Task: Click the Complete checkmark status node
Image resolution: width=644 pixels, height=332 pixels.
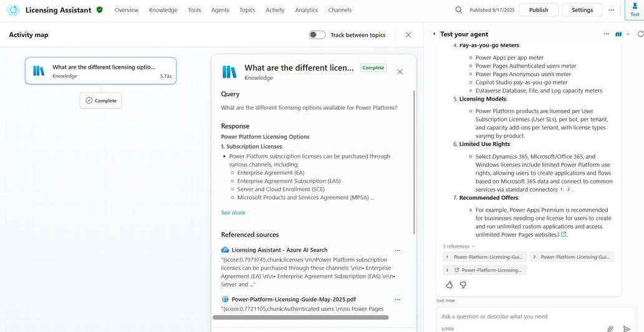Action: (101, 100)
